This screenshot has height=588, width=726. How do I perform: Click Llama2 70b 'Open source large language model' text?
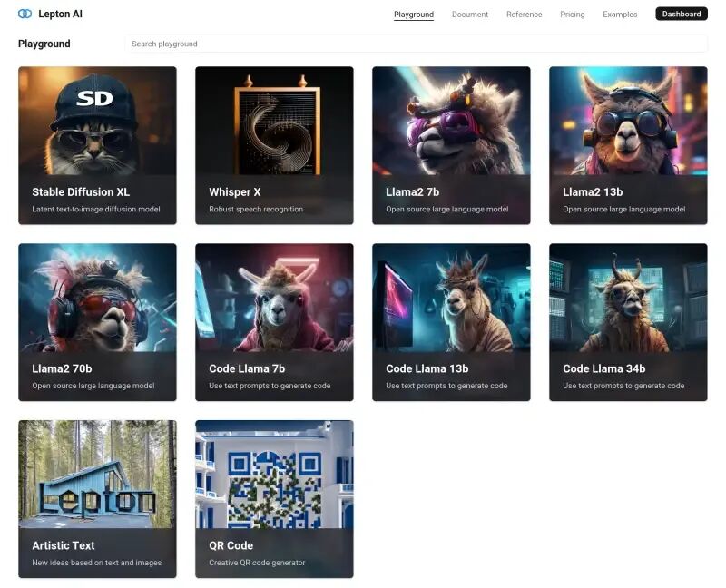[93, 386]
